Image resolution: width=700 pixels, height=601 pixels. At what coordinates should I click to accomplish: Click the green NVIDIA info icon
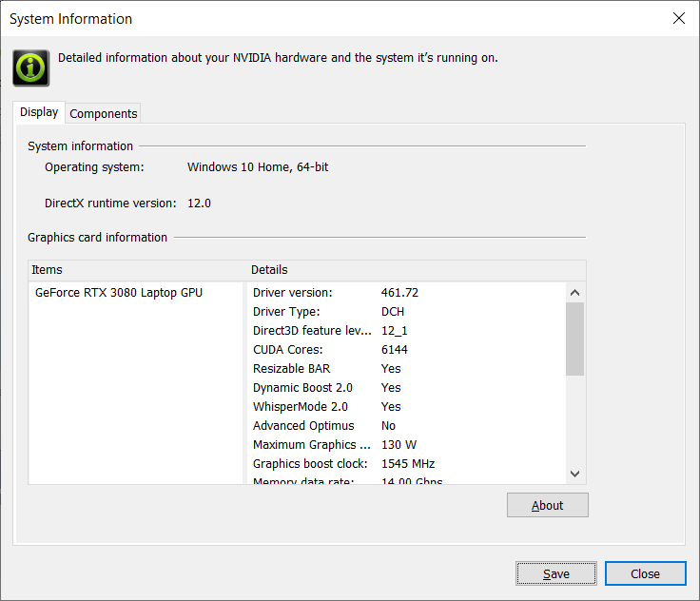pos(30,68)
